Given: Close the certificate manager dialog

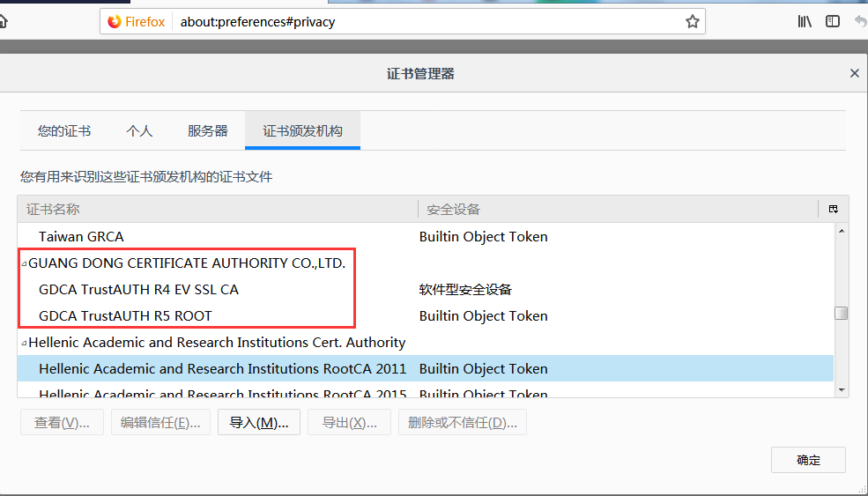Looking at the screenshot, I should (x=854, y=73).
